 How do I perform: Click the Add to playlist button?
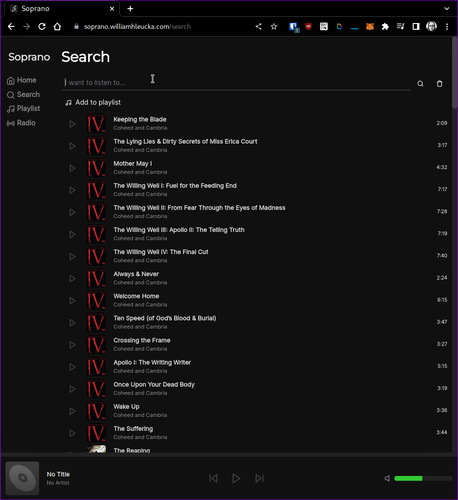[x=93, y=102]
